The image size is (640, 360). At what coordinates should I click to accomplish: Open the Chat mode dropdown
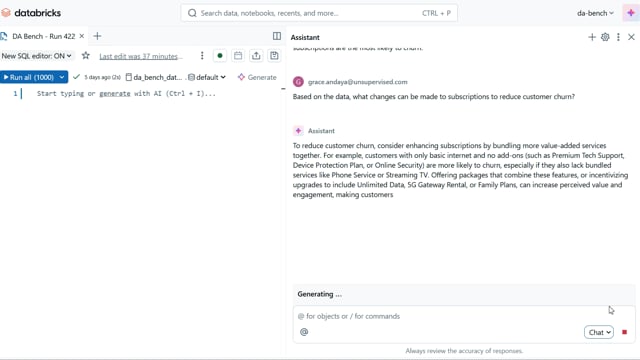[599, 332]
